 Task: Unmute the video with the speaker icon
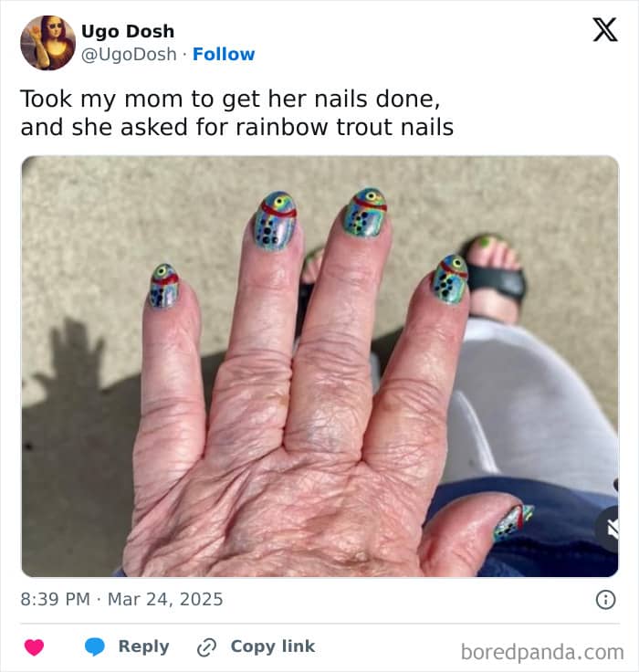(x=611, y=530)
